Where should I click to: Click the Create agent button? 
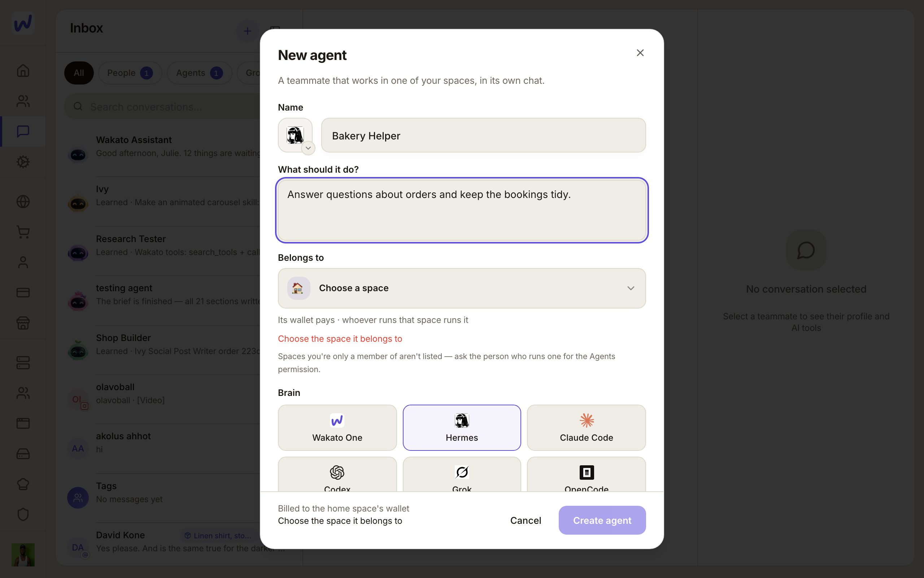[x=602, y=520]
